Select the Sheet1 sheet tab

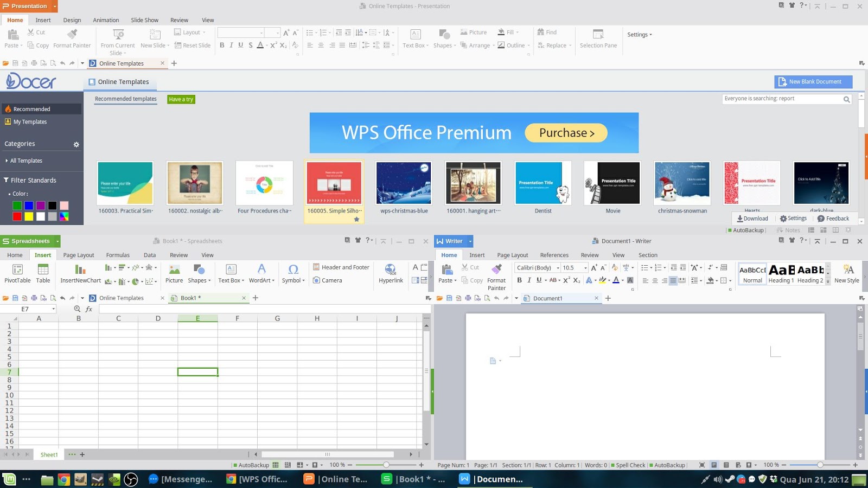49,454
